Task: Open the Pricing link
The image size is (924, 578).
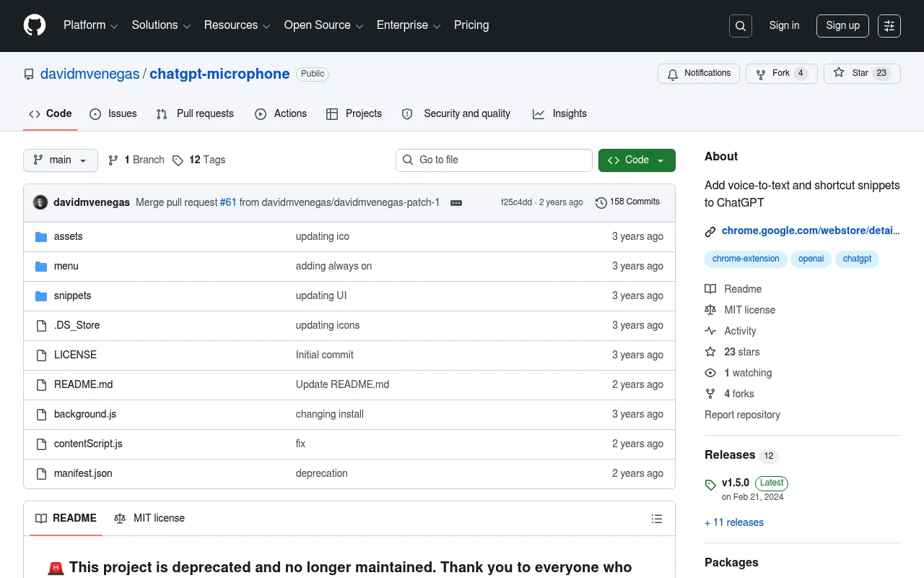Action: click(x=471, y=25)
